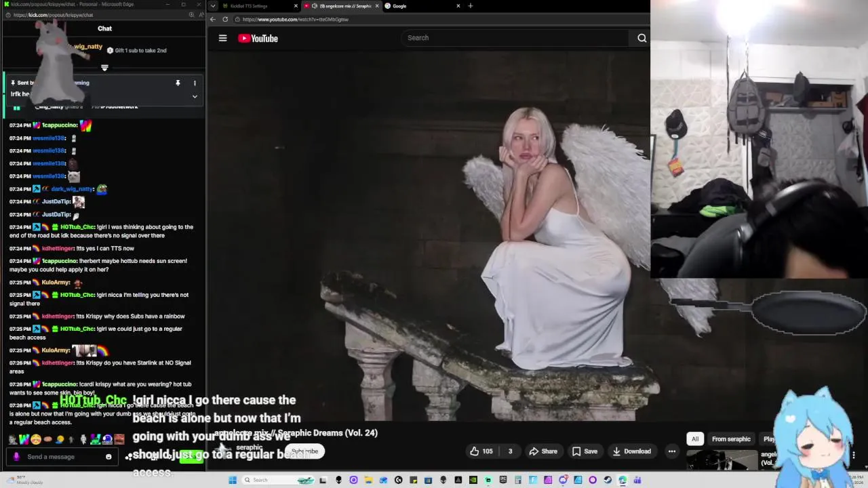This screenshot has height=488, width=868.
Task: Collapse the leaderboard handle below Chat header
Action: pos(104,68)
